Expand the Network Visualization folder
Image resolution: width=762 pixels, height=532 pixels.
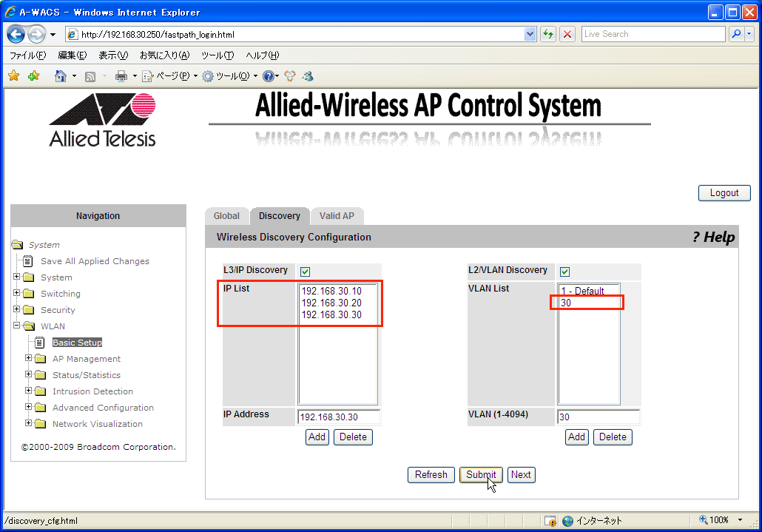click(x=29, y=422)
